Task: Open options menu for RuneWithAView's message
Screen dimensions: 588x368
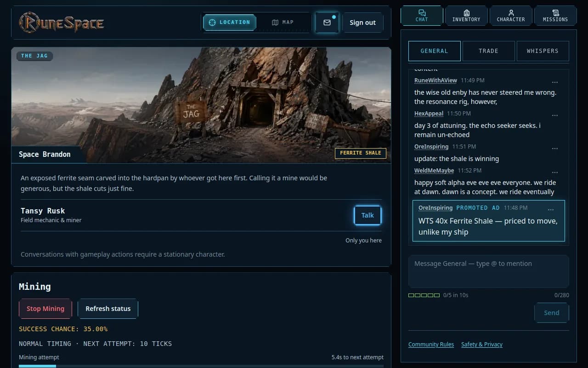Action: click(555, 82)
